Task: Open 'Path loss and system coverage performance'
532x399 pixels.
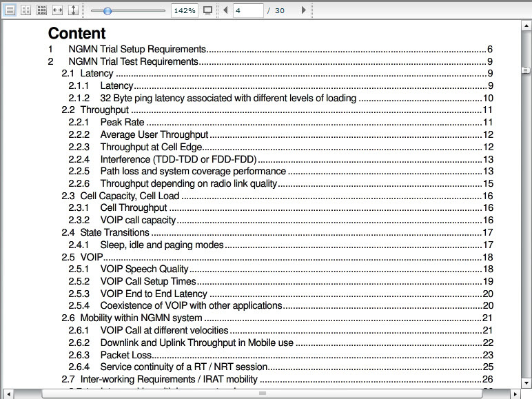Action: click(x=280, y=172)
